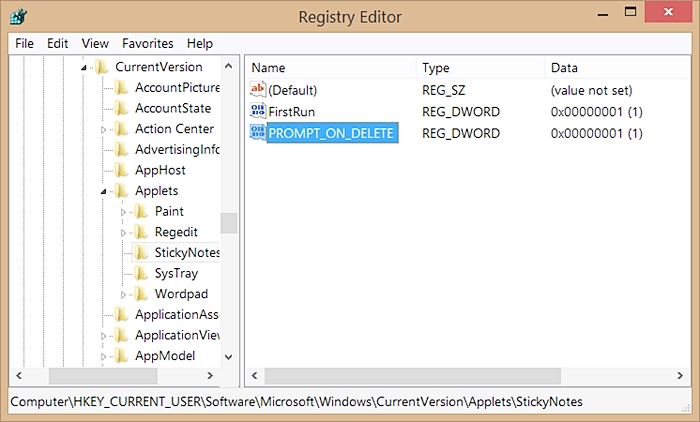
Task: Close the Registry Editor window
Action: coord(668,12)
